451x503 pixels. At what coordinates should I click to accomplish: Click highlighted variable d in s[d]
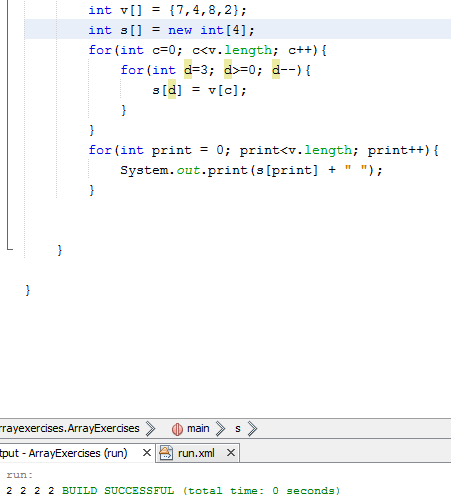(172, 90)
